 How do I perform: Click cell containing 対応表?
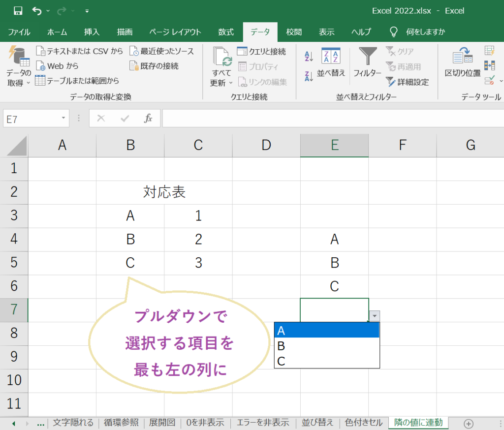coord(164,192)
